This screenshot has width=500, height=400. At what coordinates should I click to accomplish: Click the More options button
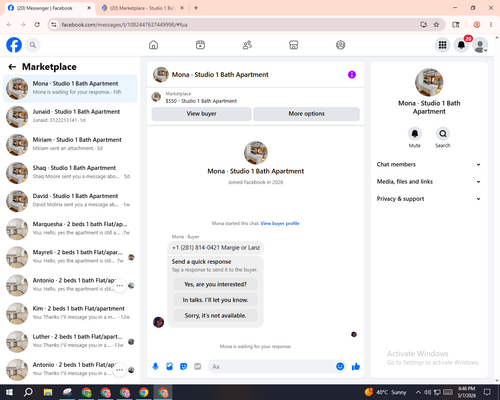coord(306,114)
